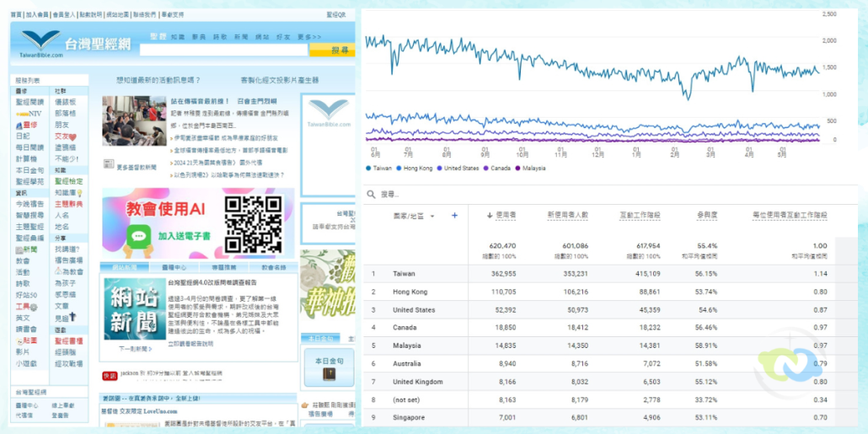Open the 網站新聞 tab
868x434 pixels.
[125, 267]
